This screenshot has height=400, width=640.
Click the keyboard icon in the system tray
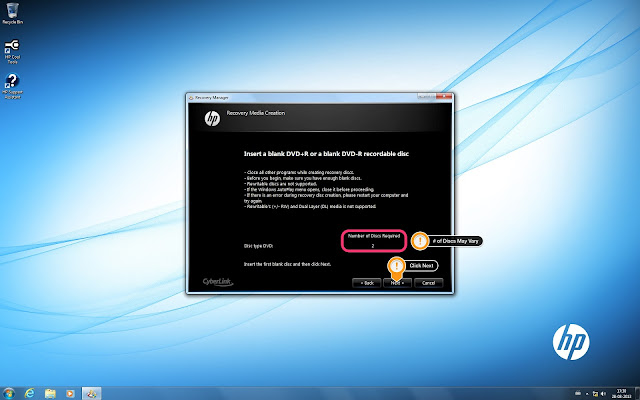pyautogui.click(x=578, y=393)
